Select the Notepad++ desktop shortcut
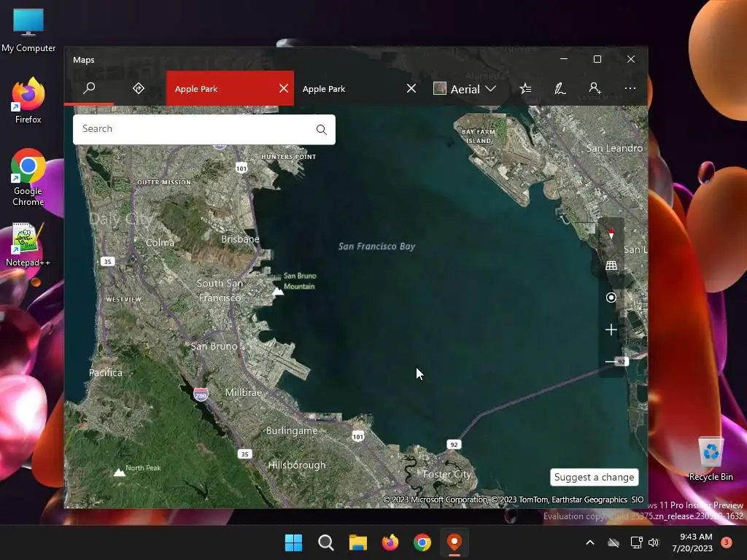 tap(28, 245)
